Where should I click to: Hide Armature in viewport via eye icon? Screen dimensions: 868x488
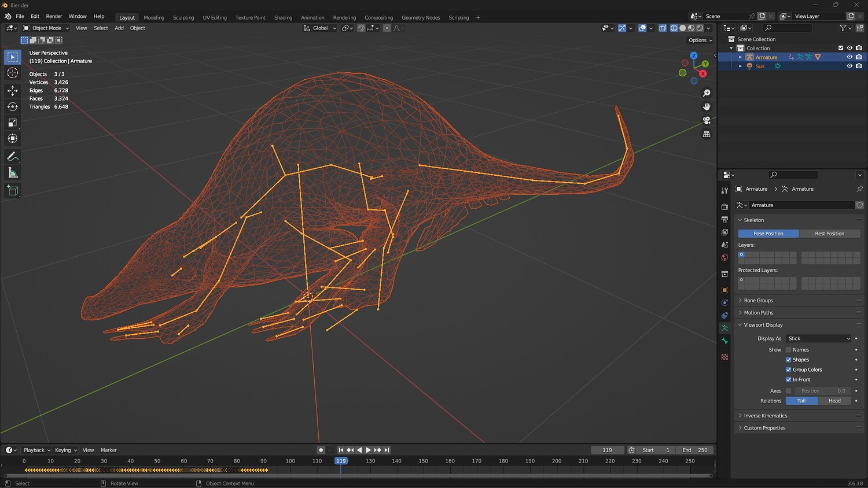click(849, 57)
